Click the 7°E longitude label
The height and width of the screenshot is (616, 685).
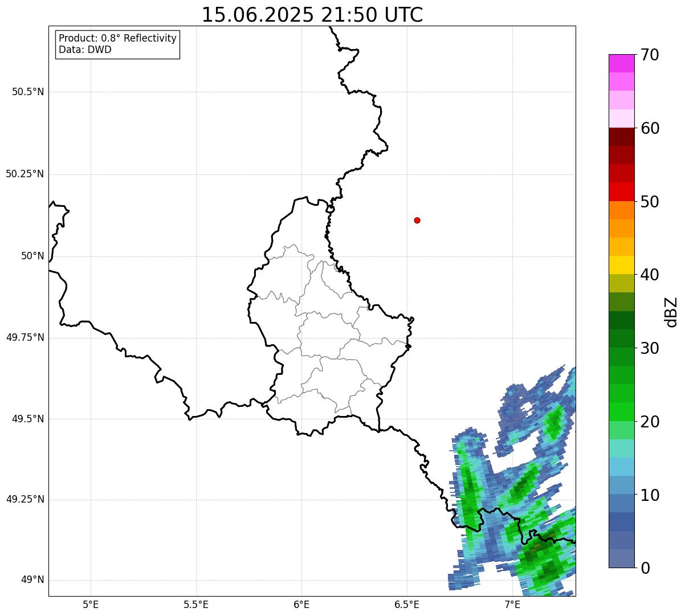512,604
